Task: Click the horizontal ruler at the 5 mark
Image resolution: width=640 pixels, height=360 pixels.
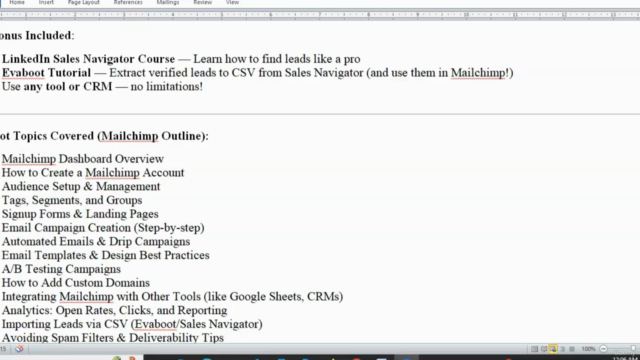Action: 222,15
